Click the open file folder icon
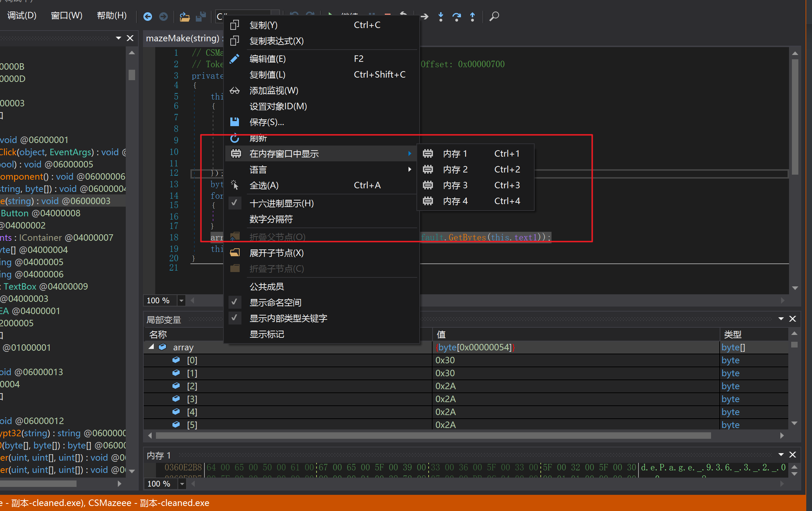 coord(185,17)
